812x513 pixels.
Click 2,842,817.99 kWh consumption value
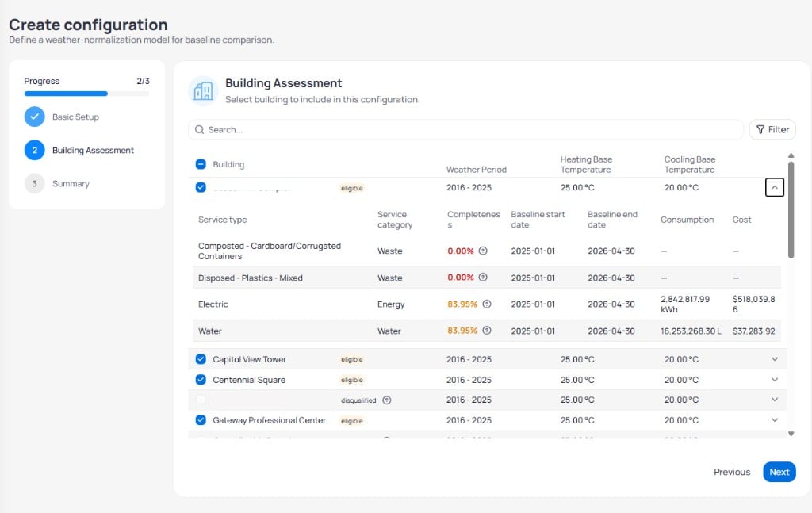click(685, 304)
